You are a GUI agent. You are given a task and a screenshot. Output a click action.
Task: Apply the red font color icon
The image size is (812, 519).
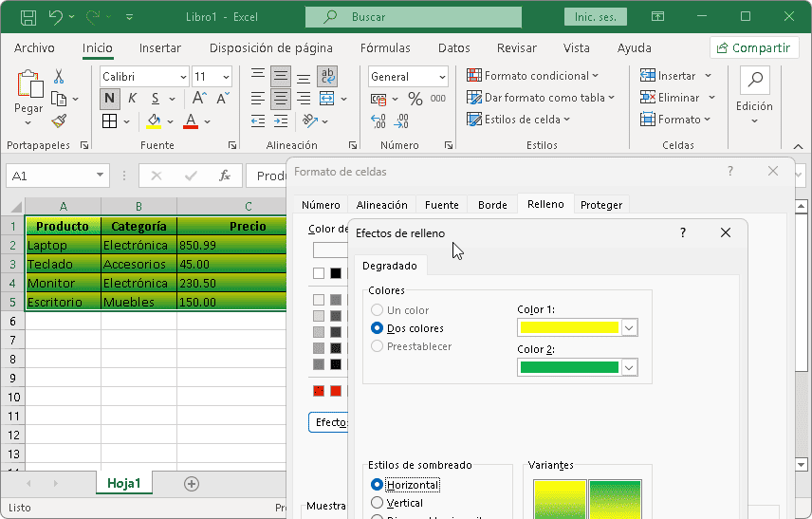point(190,120)
